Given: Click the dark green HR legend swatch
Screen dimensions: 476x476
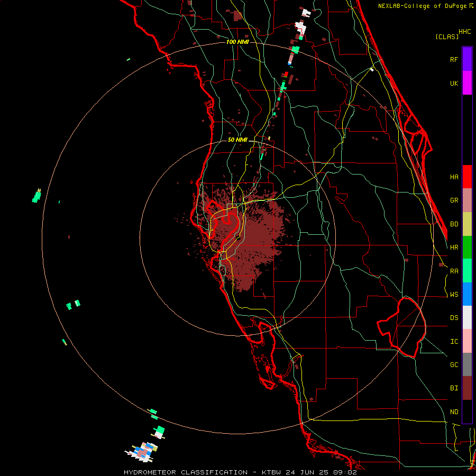Looking at the screenshot, I should [467, 248].
